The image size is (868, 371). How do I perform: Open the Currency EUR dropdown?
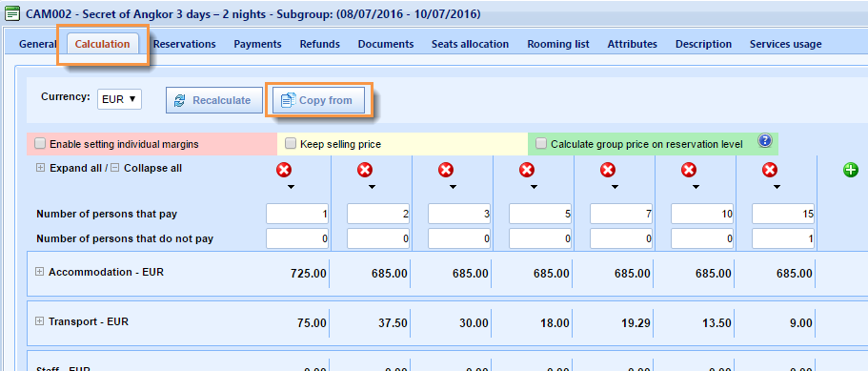(119, 100)
